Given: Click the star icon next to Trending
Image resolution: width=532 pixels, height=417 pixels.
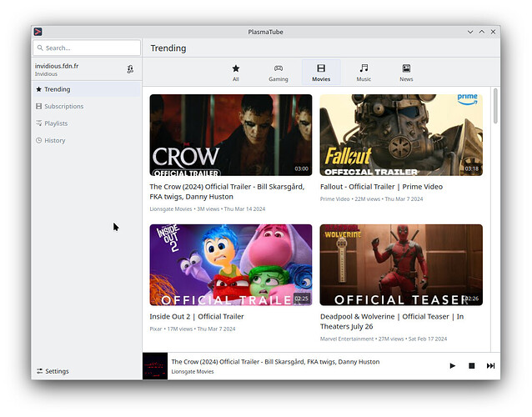Looking at the screenshot, I should 38,89.
